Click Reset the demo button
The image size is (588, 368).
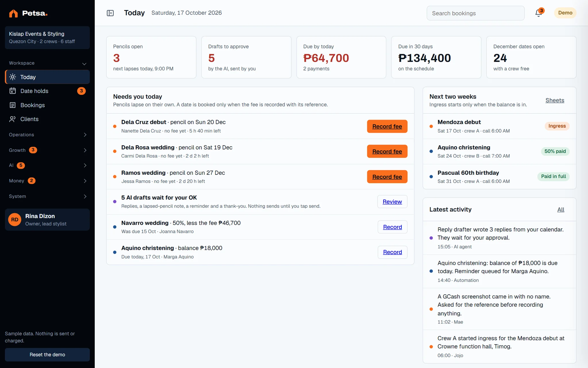click(x=47, y=354)
